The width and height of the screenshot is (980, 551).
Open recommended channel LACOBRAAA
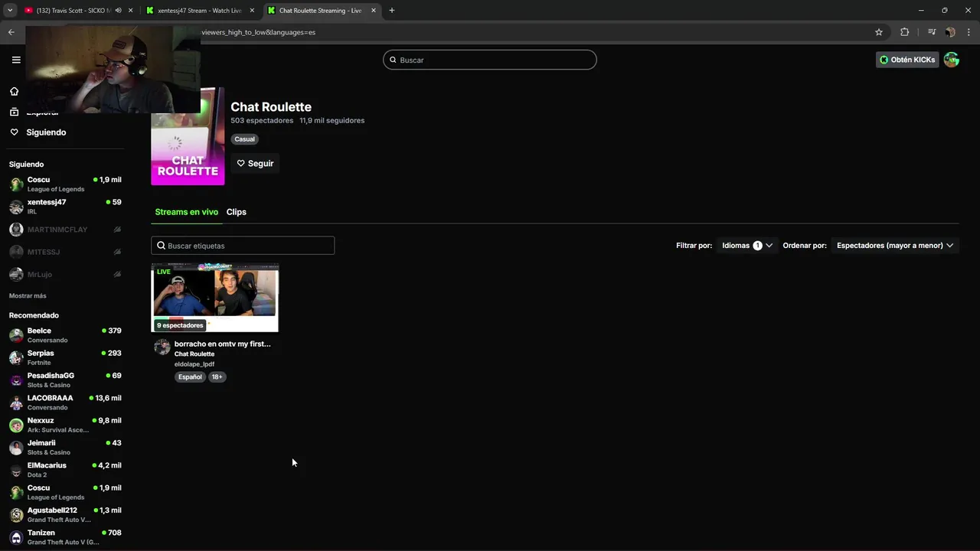click(65, 403)
